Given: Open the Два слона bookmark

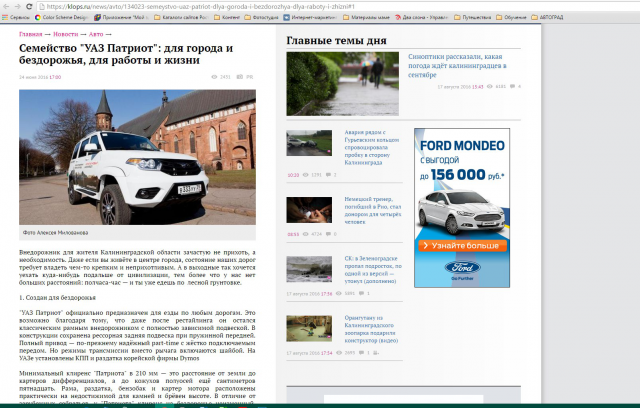Looking at the screenshot, I should click(422, 17).
